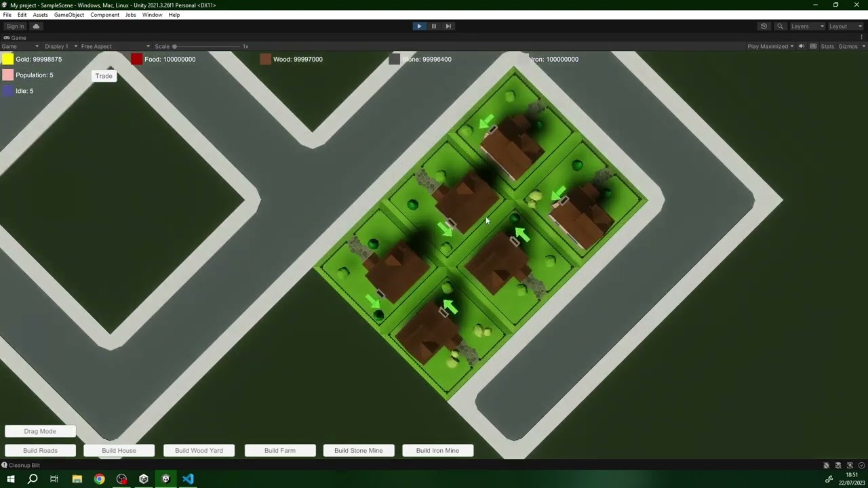Viewport: 868px width, 488px height.
Task: Select the Game tab
Action: [15, 38]
